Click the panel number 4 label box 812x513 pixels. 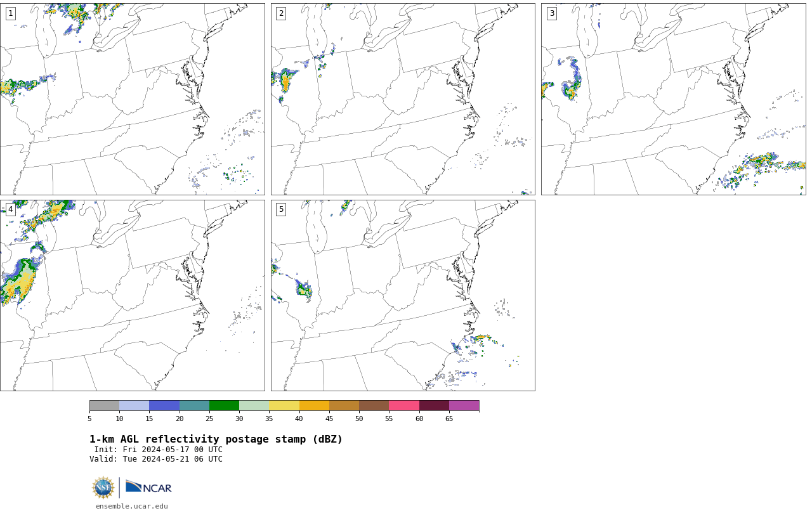10,209
